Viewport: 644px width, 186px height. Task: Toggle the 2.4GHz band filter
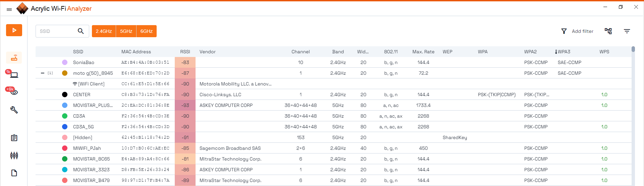[x=104, y=31]
